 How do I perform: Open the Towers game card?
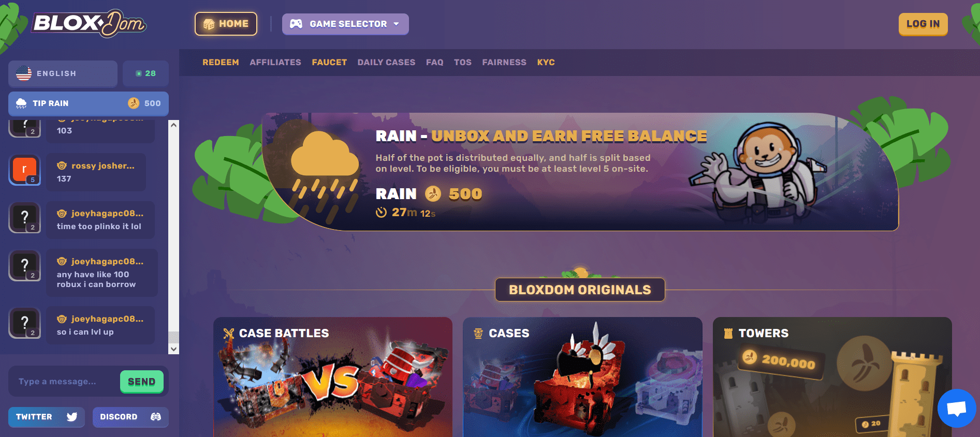832,377
